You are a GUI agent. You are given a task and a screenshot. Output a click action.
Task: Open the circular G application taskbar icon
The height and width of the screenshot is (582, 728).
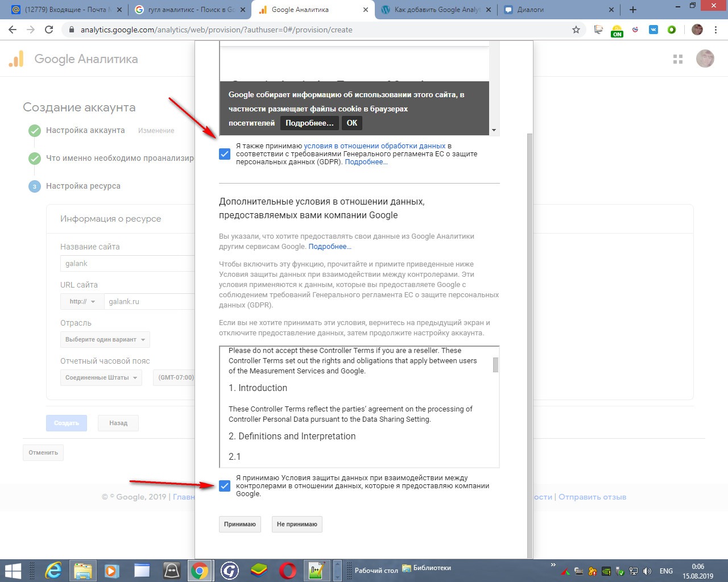tap(229, 571)
